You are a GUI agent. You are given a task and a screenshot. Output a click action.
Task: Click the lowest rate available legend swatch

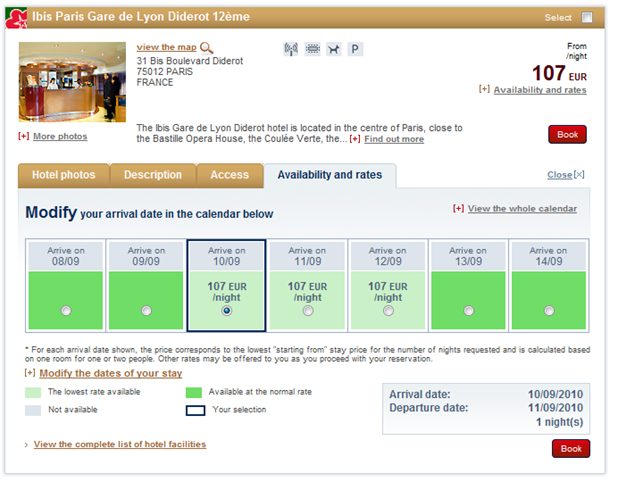(x=33, y=392)
